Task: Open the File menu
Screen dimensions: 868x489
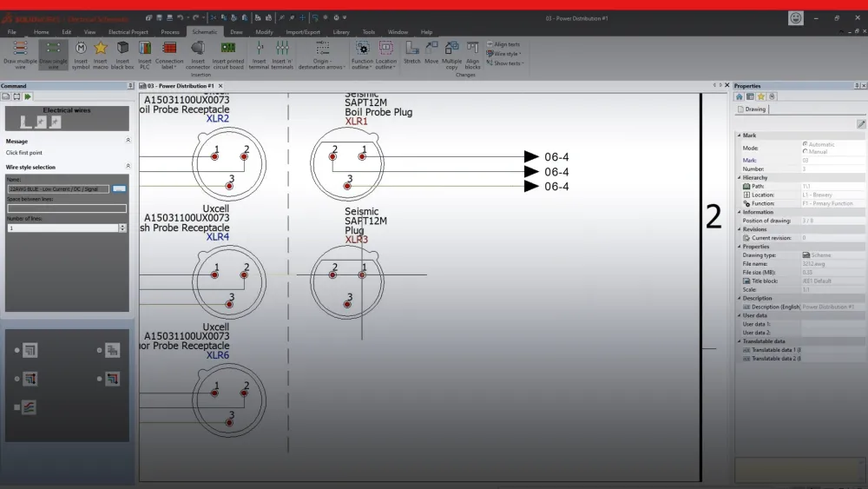Action: tap(11, 32)
